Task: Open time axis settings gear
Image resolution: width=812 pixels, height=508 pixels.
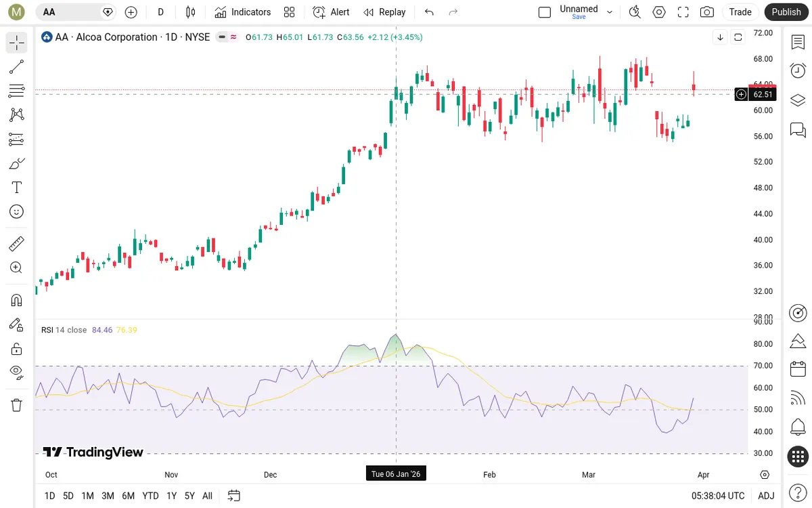Action: click(x=765, y=475)
